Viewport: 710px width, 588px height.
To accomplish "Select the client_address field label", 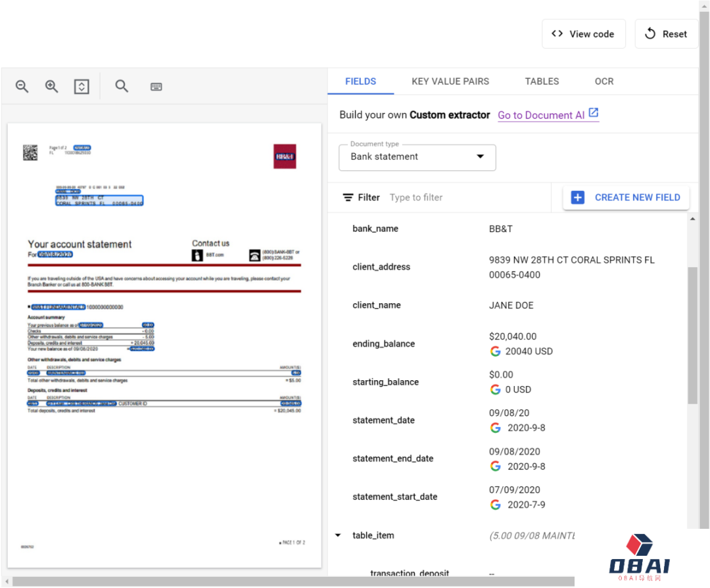I will (381, 267).
